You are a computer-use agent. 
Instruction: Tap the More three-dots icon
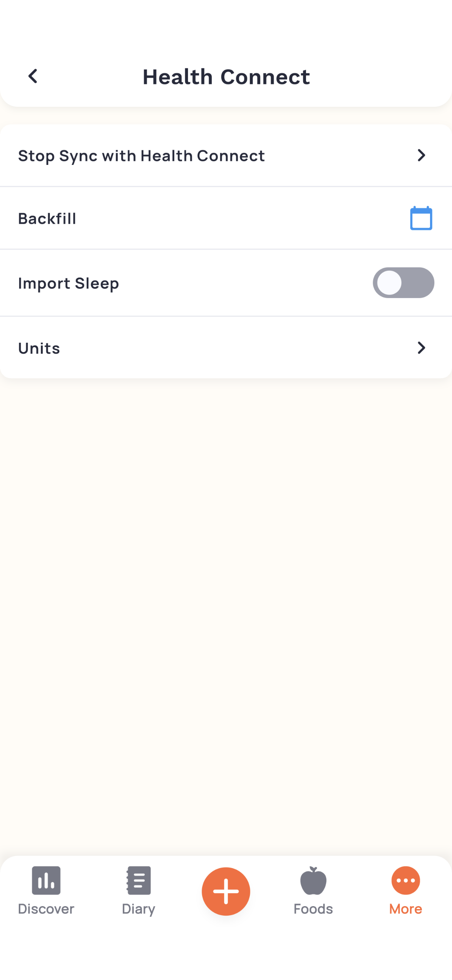[406, 880]
